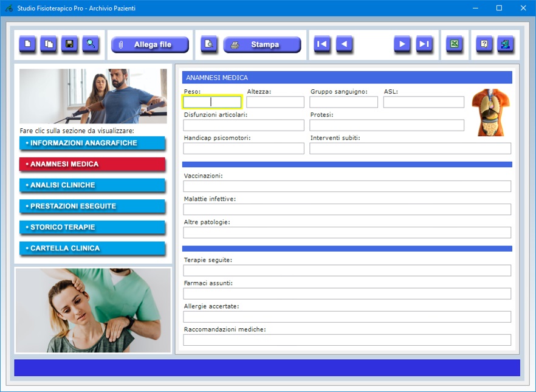Save record with floppy disk icon
Screen dimensions: 536x392
(69, 44)
